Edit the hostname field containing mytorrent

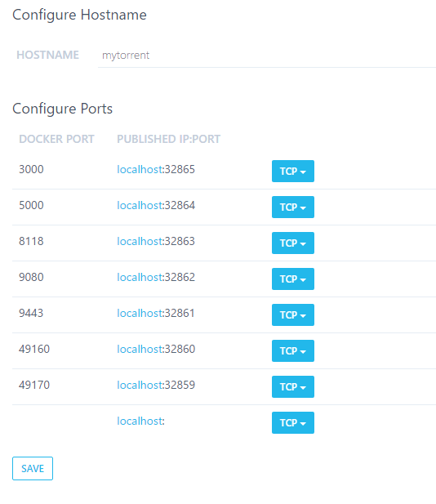[x=267, y=56]
